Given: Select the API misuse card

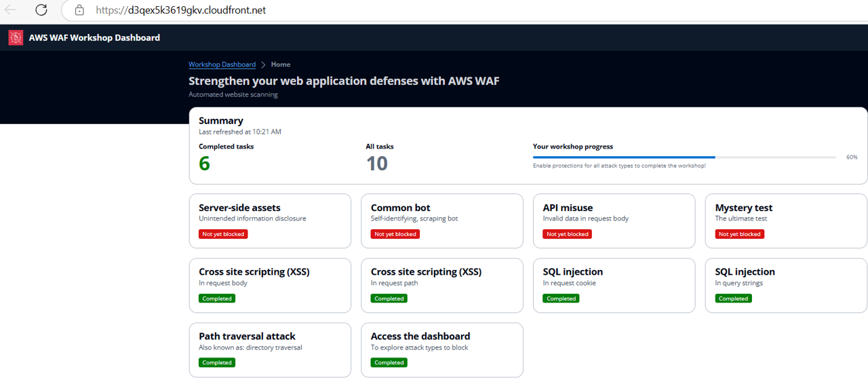Looking at the screenshot, I should tap(614, 220).
